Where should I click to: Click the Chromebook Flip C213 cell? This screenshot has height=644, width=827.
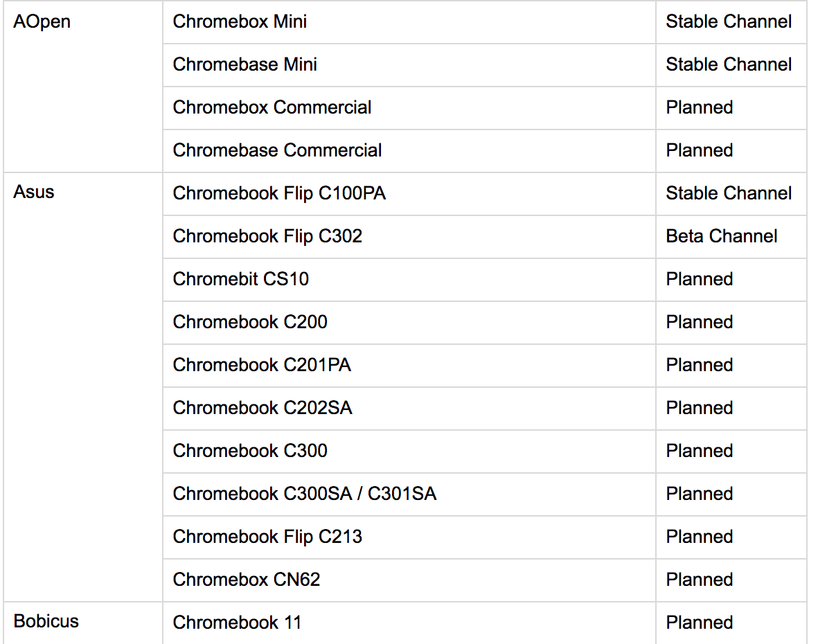(x=267, y=537)
